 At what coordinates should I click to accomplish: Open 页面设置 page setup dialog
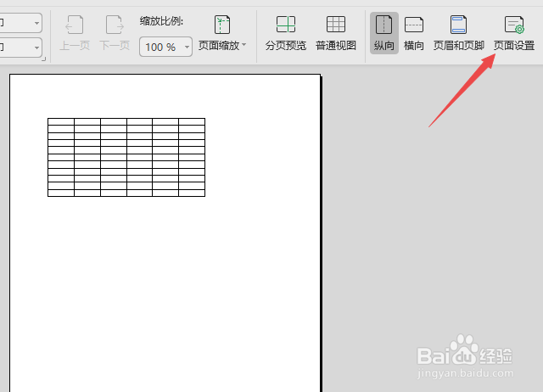coord(514,34)
